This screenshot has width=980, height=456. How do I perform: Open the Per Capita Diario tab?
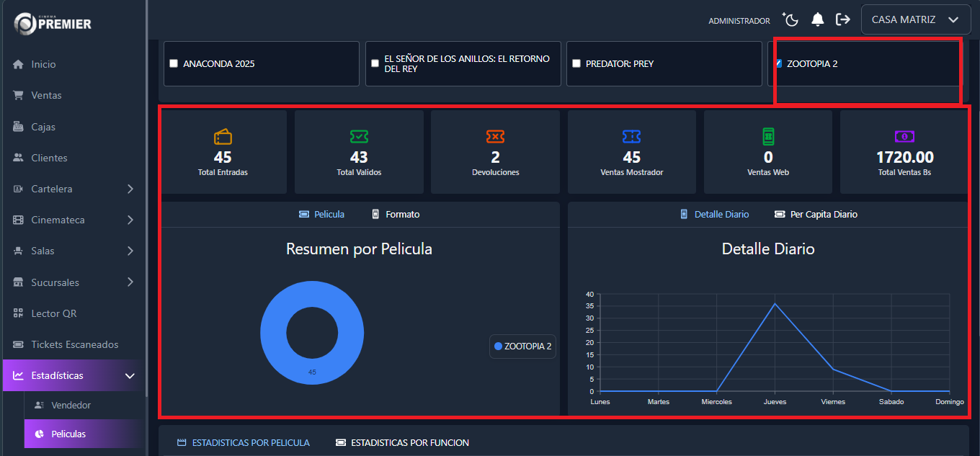click(815, 214)
